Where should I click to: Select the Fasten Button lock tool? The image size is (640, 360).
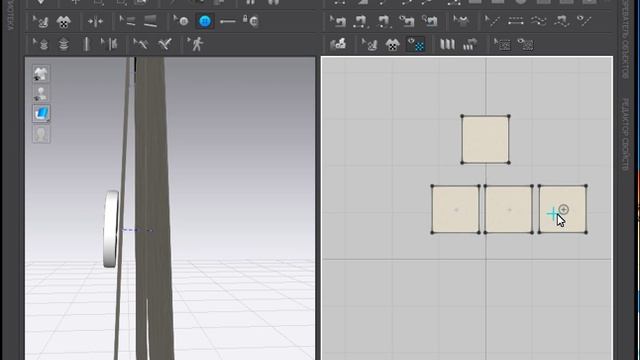[x=250, y=20]
